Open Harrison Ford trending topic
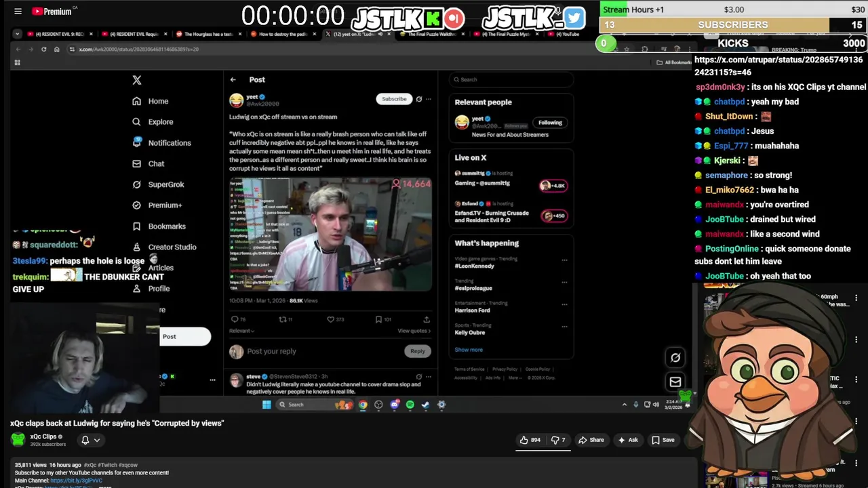This screenshot has height=488, width=868. tap(472, 310)
